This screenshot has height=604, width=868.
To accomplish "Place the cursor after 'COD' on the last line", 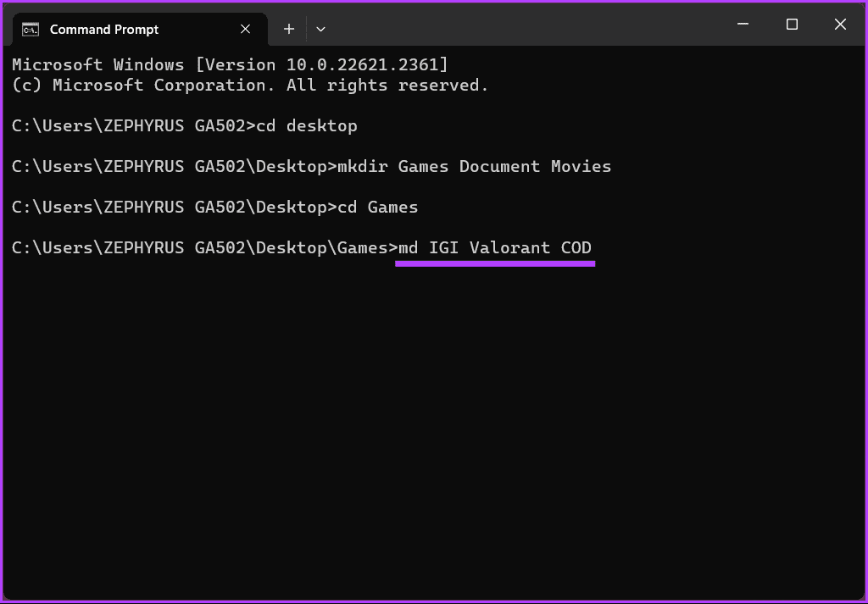I will (593, 248).
